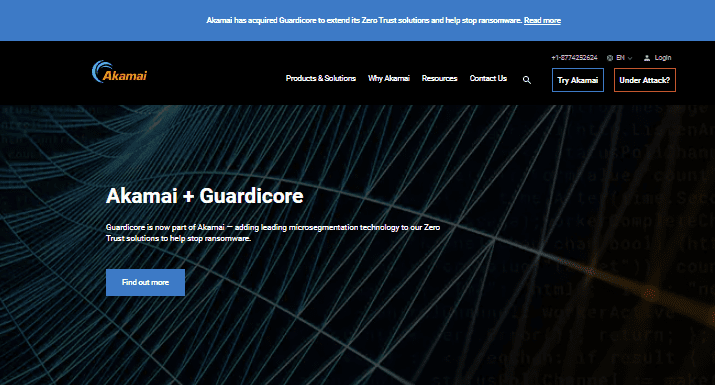Click the Try Akamai button
This screenshot has height=385, width=715.
pos(578,80)
